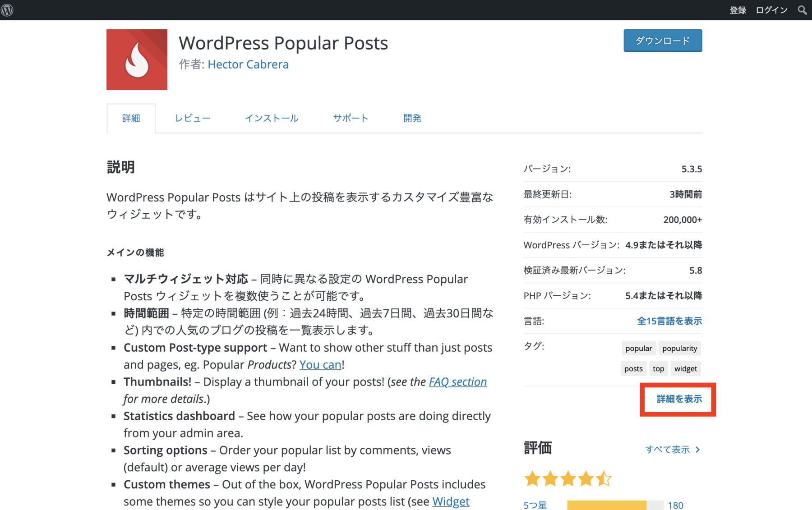Image resolution: width=812 pixels, height=510 pixels.
Task: Click the 'Sorting options' feature text
Action: coord(166,450)
